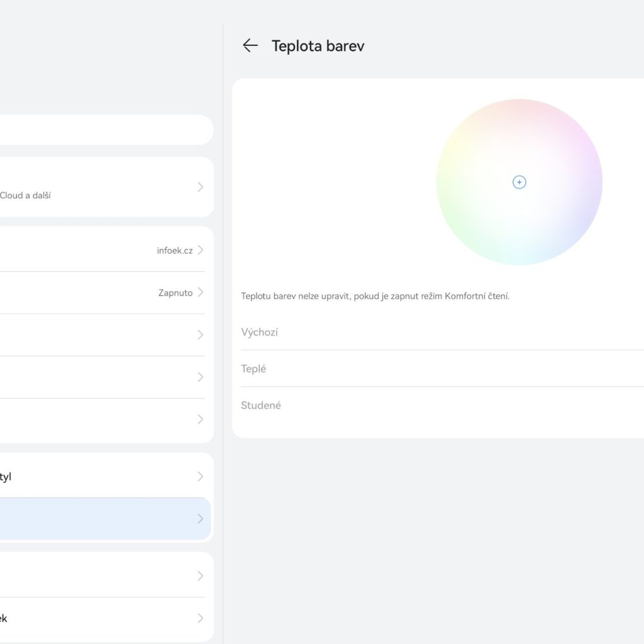The height and width of the screenshot is (644, 644).
Task: Click the chevron in the blue highlighted row
Action: 200,519
